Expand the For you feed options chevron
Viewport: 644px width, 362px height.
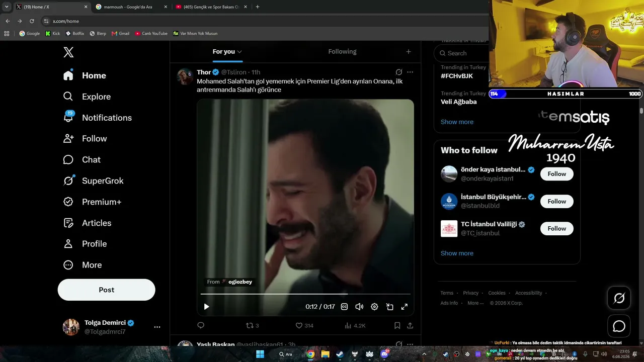[239, 52]
